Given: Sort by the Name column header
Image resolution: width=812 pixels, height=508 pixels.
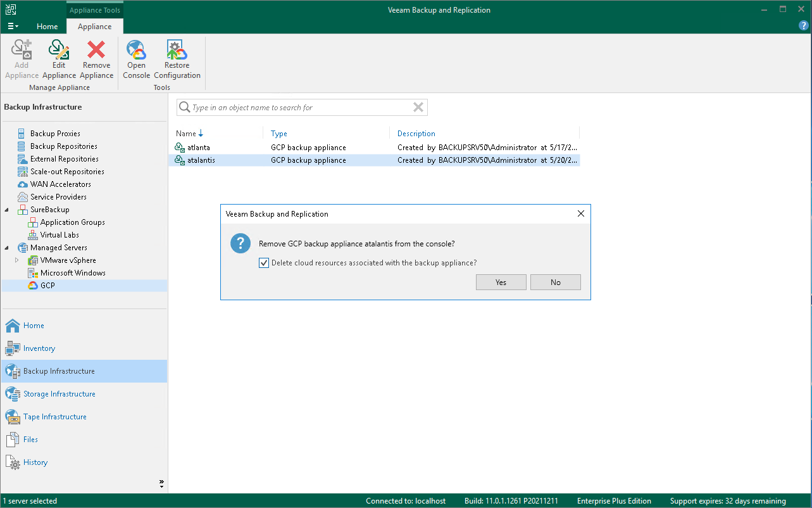Looking at the screenshot, I should [186, 134].
